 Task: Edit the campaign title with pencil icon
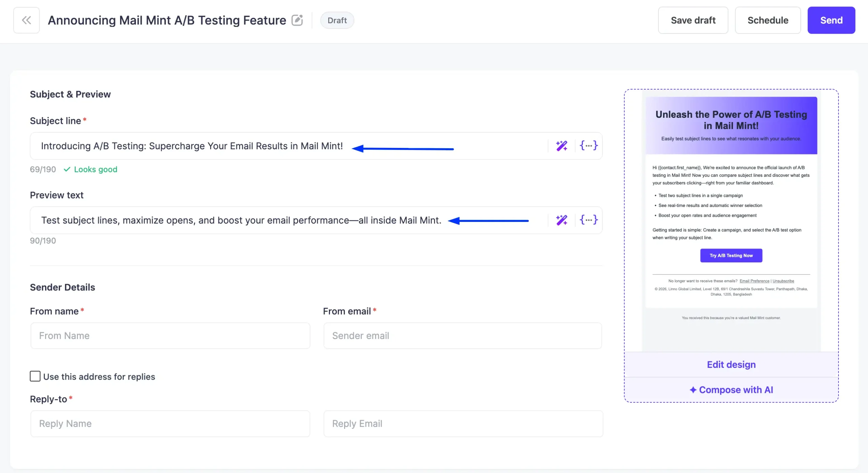[x=297, y=20]
